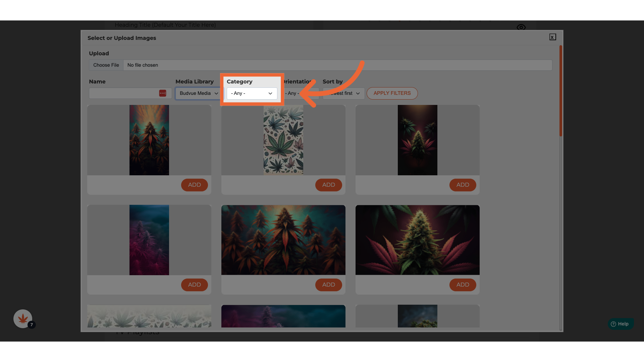Add the cannabis leaf pattern image

[x=328, y=185]
